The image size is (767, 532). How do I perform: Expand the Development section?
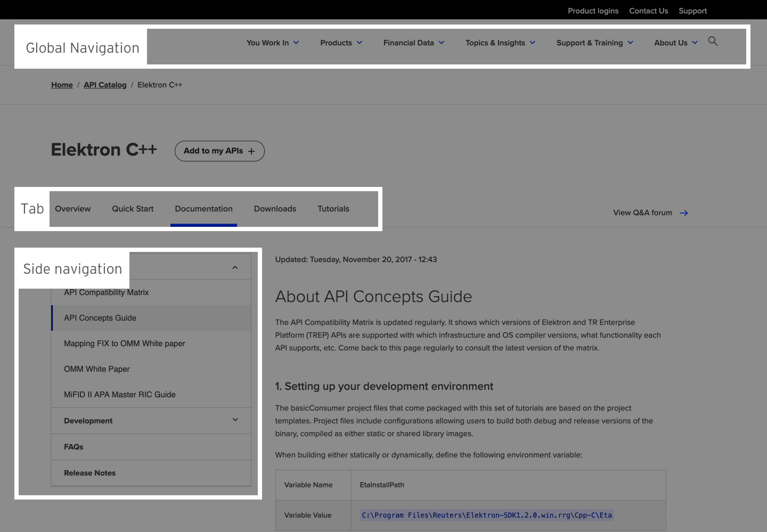coord(235,420)
